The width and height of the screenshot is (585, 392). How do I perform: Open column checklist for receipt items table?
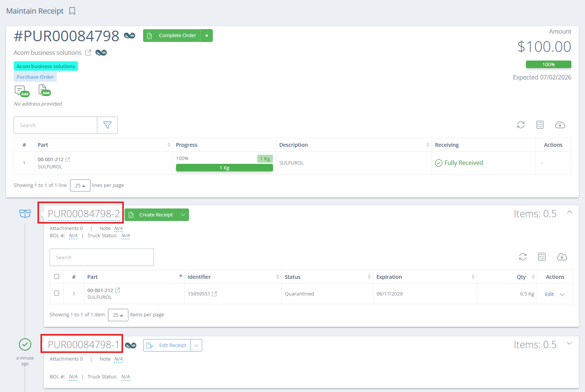(542, 257)
